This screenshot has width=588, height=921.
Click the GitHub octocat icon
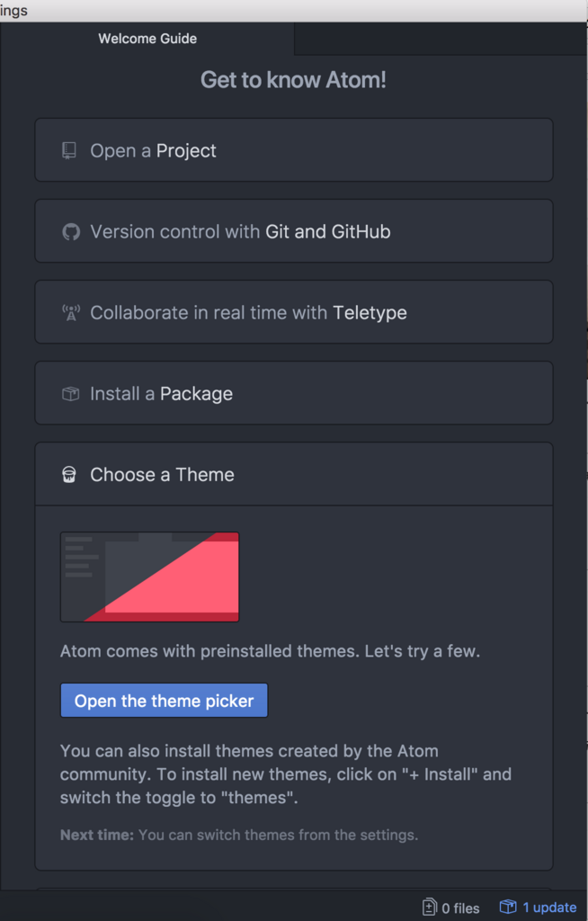[x=70, y=232]
